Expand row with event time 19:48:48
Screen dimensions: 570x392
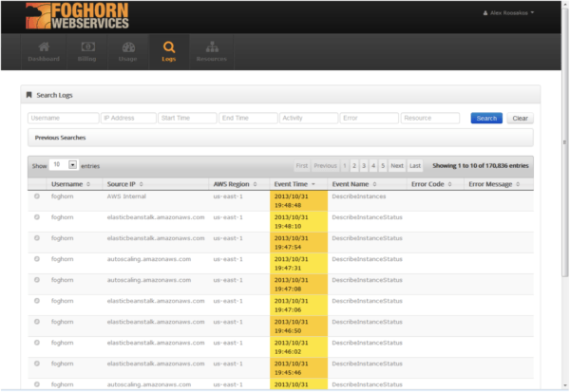pos(37,196)
